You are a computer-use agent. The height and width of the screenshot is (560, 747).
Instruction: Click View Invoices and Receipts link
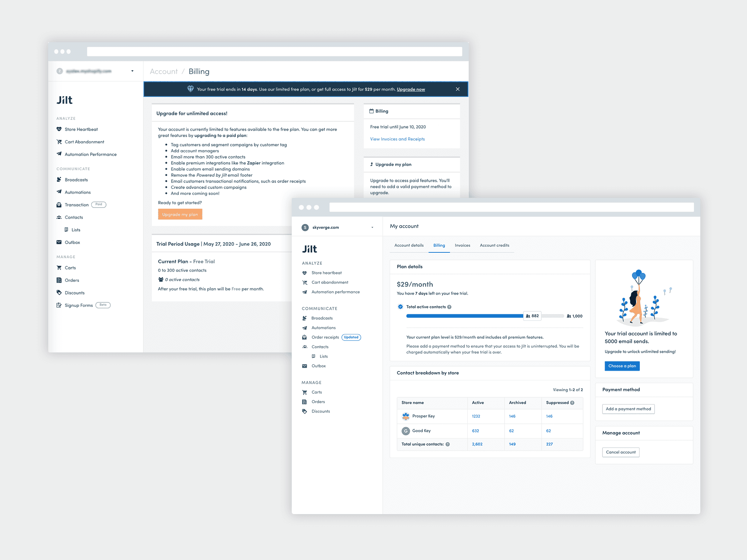click(x=397, y=139)
